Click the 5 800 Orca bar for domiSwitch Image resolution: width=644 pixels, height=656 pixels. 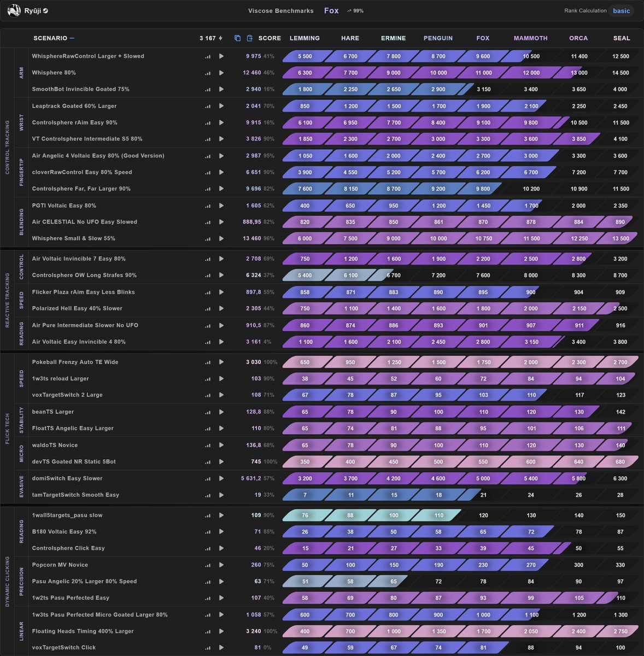(578, 478)
